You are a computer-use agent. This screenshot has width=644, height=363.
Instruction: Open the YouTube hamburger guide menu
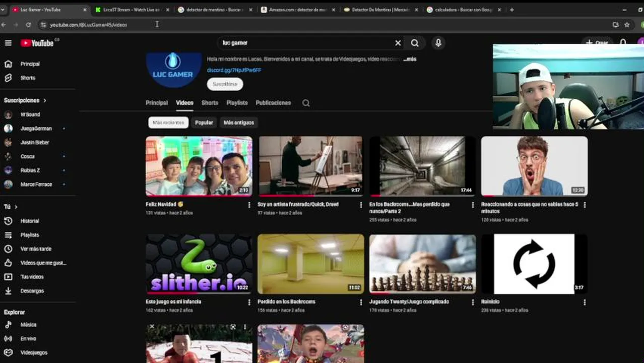pos(8,43)
